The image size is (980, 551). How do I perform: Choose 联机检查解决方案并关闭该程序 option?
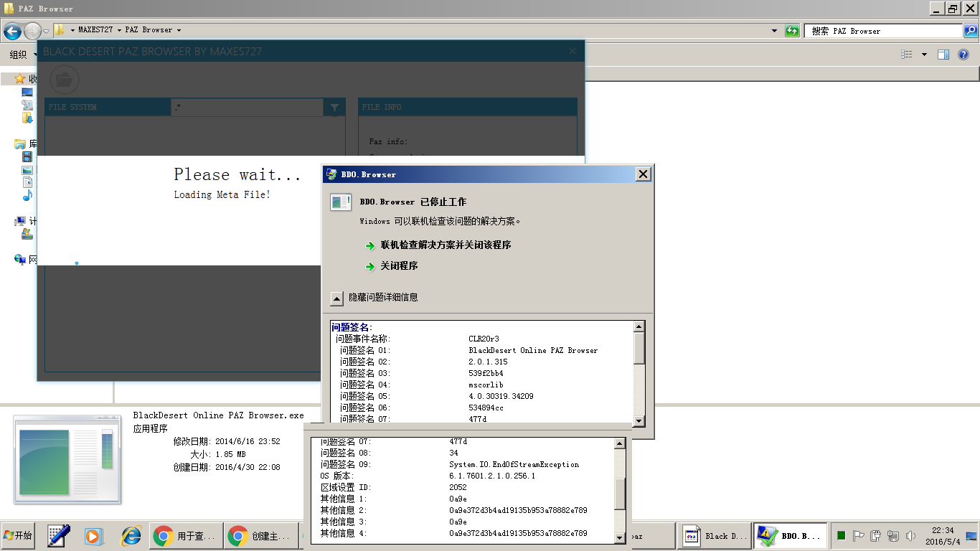(x=446, y=245)
